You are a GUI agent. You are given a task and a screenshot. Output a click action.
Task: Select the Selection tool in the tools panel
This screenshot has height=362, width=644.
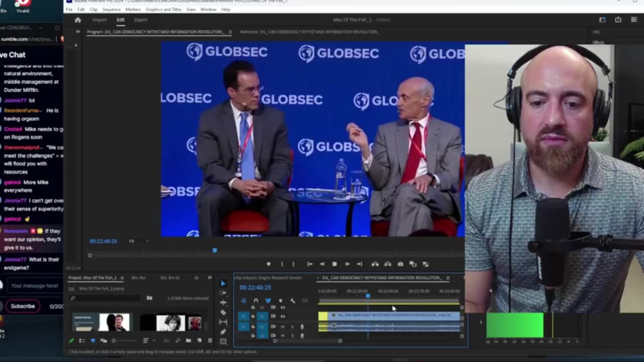[223, 283]
